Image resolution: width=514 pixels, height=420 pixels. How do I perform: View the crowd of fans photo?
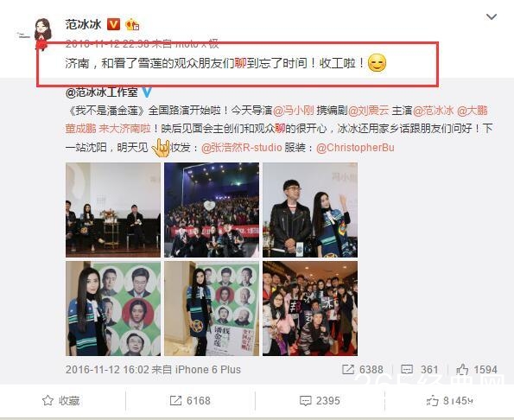(310, 309)
